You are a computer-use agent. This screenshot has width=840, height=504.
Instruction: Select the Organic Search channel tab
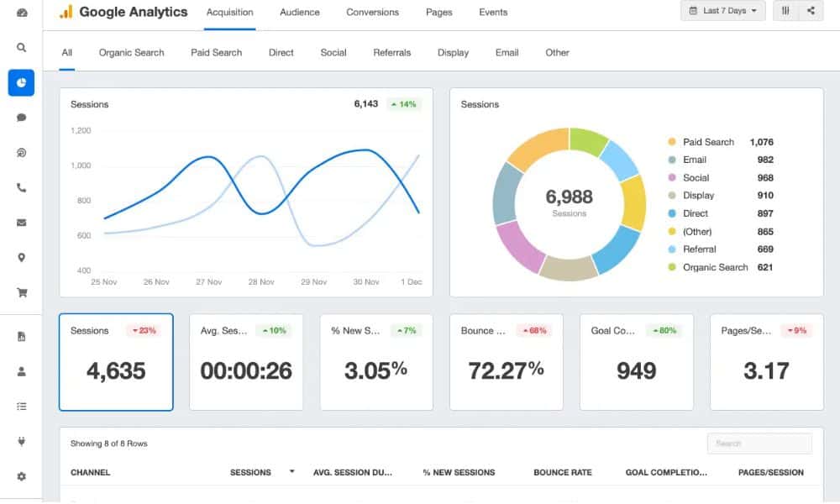pos(131,52)
